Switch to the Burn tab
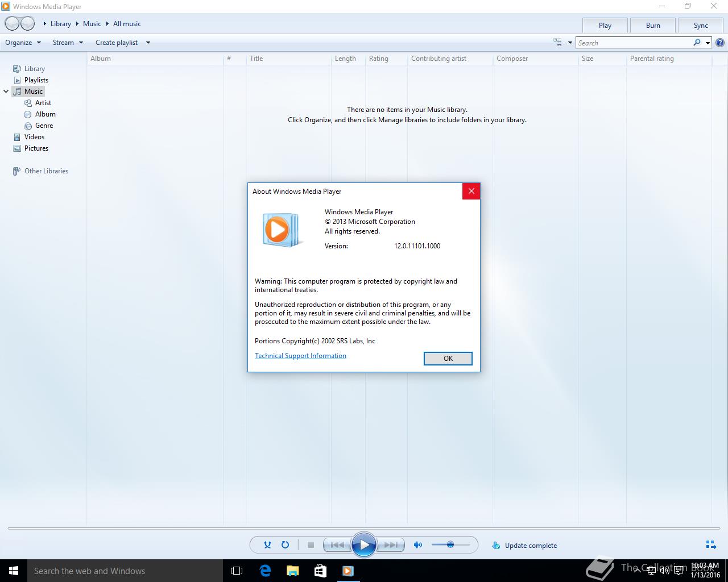The height and width of the screenshot is (582, 728). coord(653,25)
